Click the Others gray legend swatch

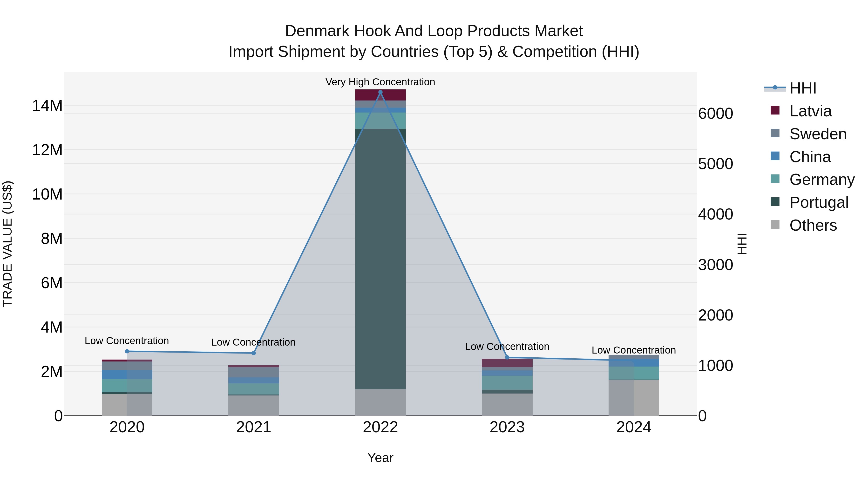(x=775, y=225)
